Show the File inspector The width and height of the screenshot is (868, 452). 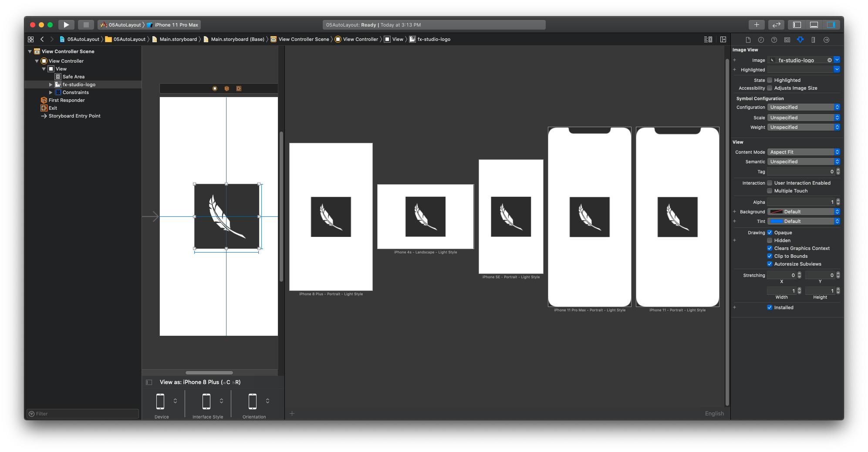click(748, 40)
